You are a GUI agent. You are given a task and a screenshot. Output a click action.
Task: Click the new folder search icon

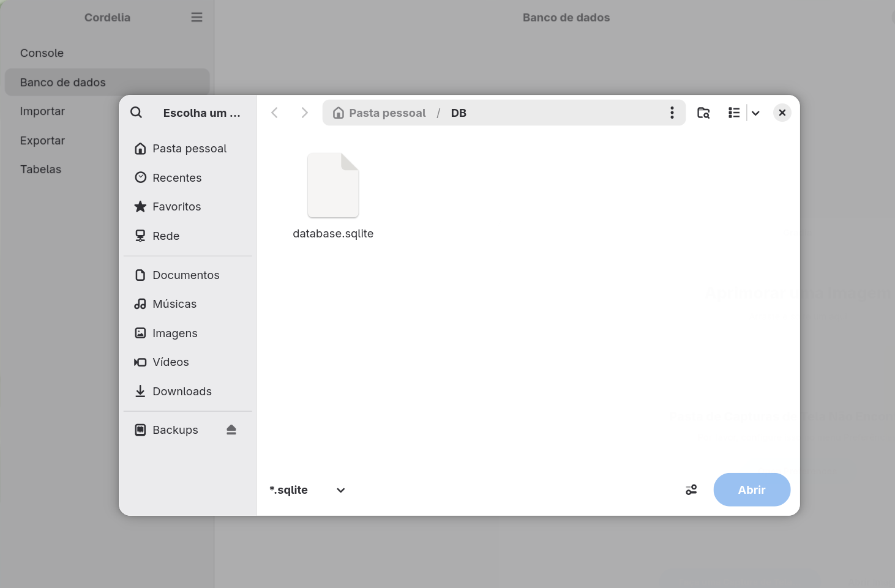703,113
